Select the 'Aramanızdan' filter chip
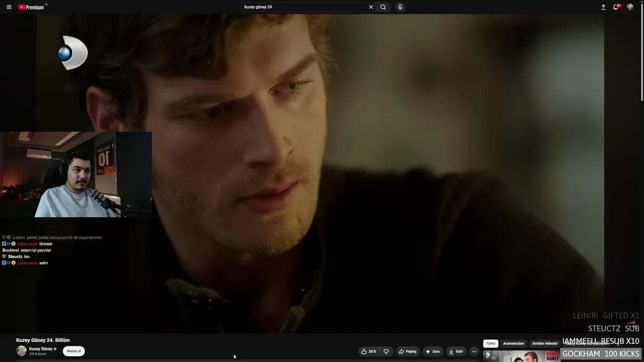The height and width of the screenshot is (362, 644). 514,343
